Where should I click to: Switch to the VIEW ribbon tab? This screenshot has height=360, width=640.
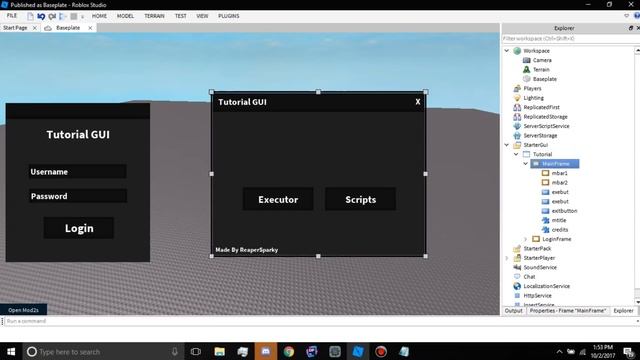(x=202, y=16)
